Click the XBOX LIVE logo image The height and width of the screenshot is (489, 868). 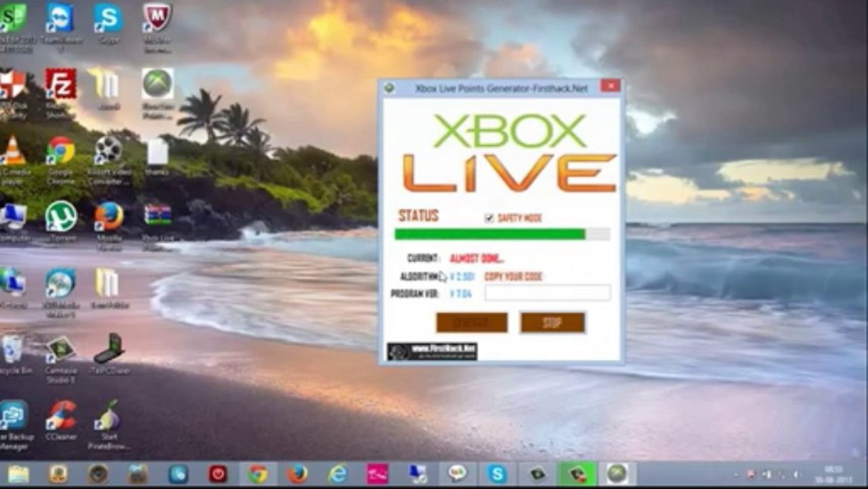coord(510,152)
